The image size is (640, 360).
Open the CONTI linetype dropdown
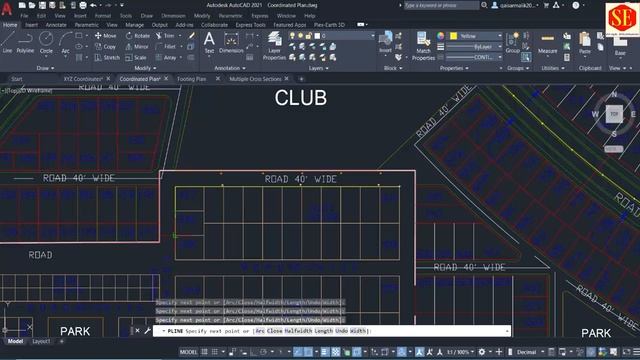coord(474,58)
